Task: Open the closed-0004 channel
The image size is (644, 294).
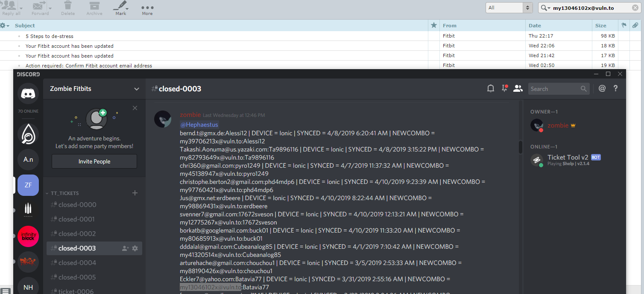Action: 94,263
